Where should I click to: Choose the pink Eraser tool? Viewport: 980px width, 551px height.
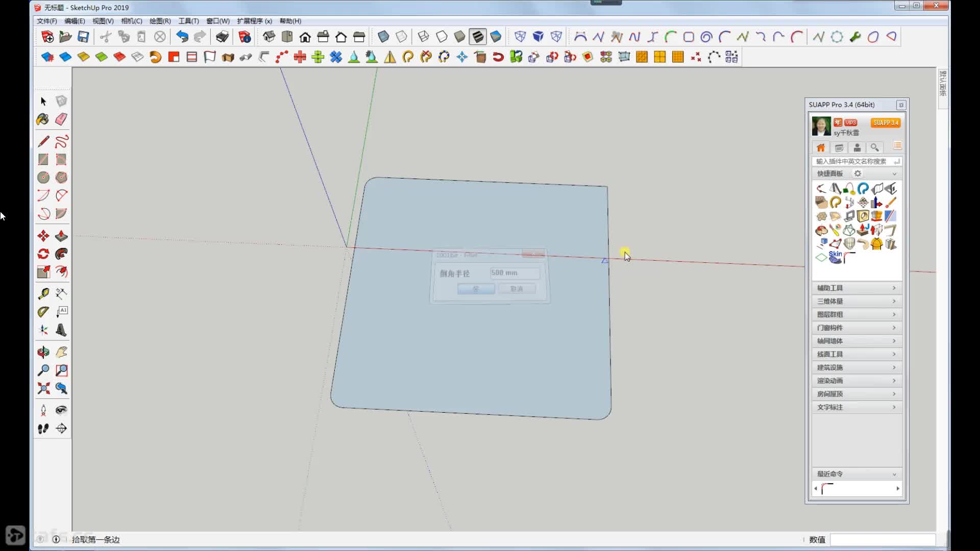click(61, 119)
